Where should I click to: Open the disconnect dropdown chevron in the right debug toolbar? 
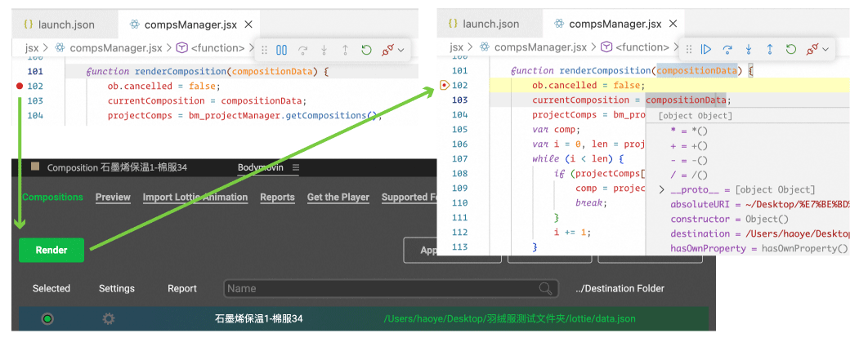(826, 50)
